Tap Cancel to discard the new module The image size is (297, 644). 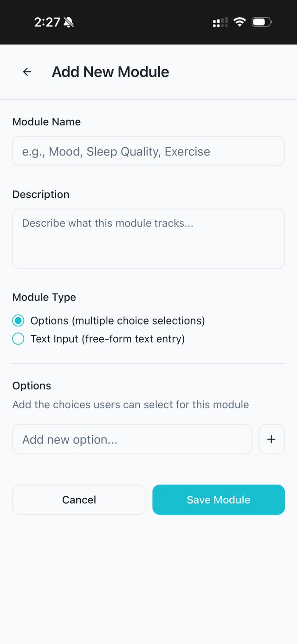pos(79,500)
